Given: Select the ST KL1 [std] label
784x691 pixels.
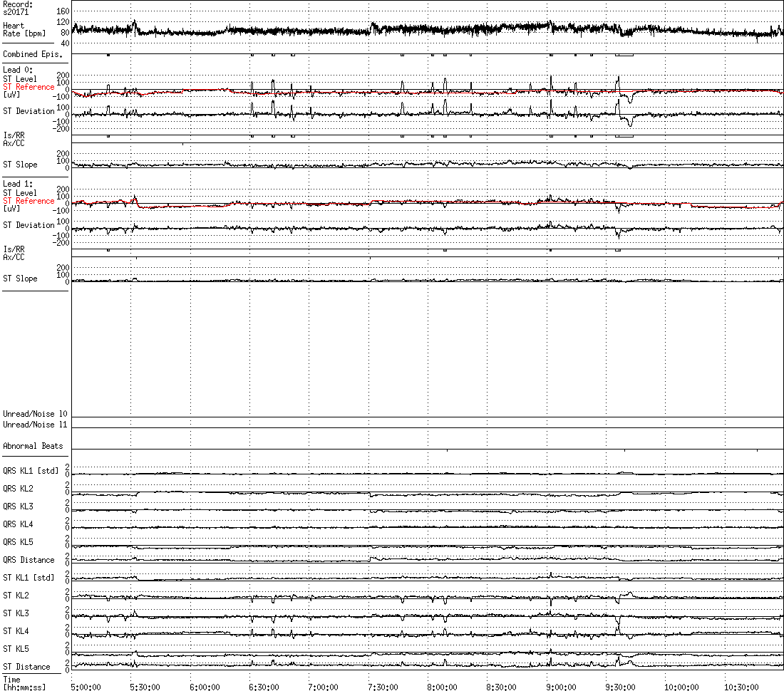Looking at the screenshot, I should coord(29,578).
